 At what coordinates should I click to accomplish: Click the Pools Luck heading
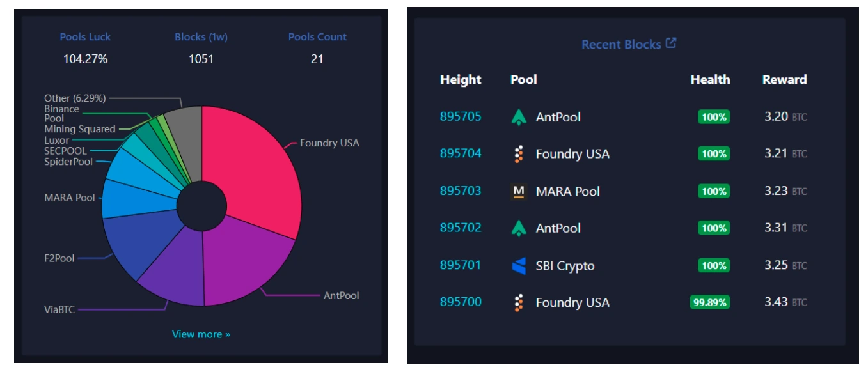pos(85,37)
